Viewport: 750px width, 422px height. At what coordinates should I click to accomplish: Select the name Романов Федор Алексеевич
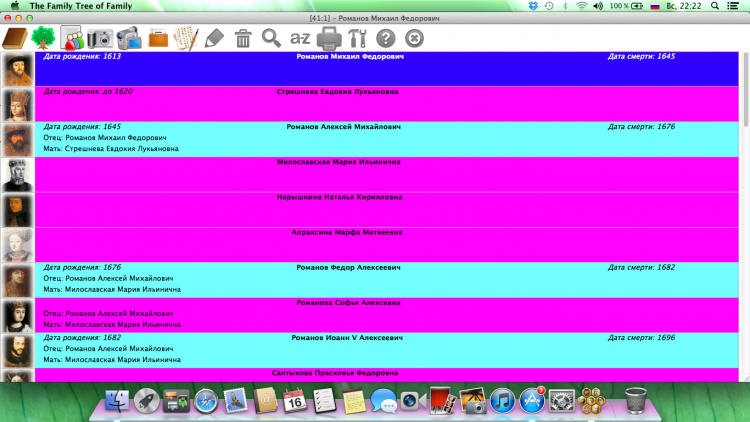pyautogui.click(x=348, y=267)
